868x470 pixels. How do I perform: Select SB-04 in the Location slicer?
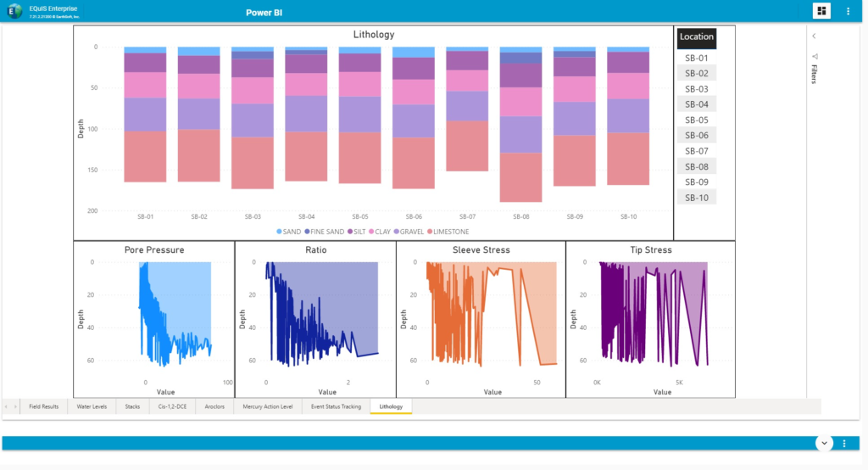[697, 104]
